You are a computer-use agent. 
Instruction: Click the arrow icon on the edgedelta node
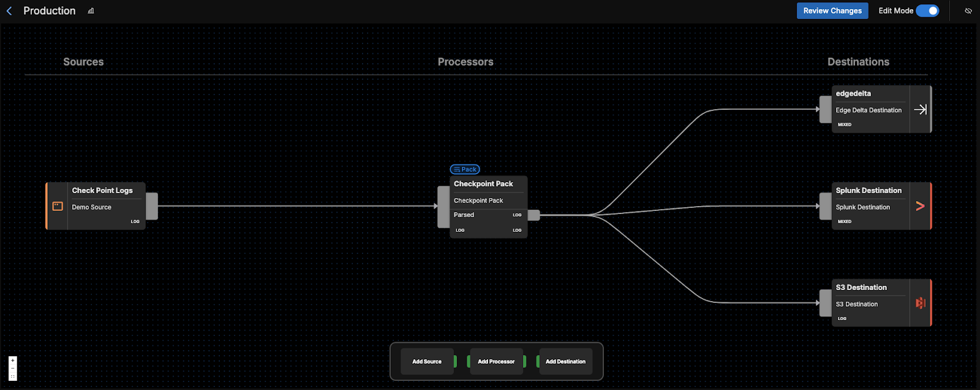click(x=920, y=110)
